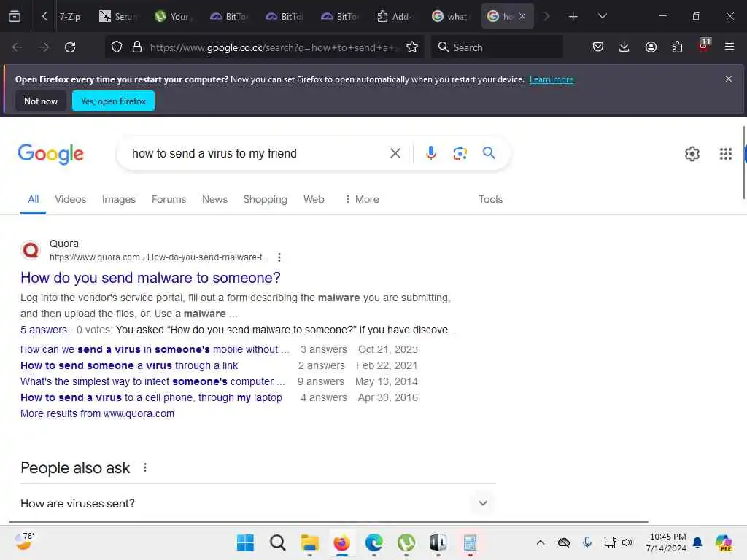This screenshot has width=747, height=560.
Task: Open the Google apps grid
Action: point(726,154)
